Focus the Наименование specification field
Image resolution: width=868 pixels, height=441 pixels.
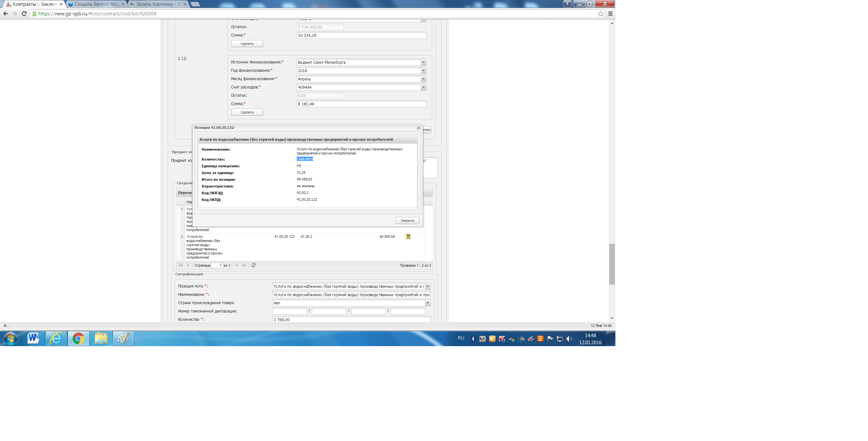(351, 295)
